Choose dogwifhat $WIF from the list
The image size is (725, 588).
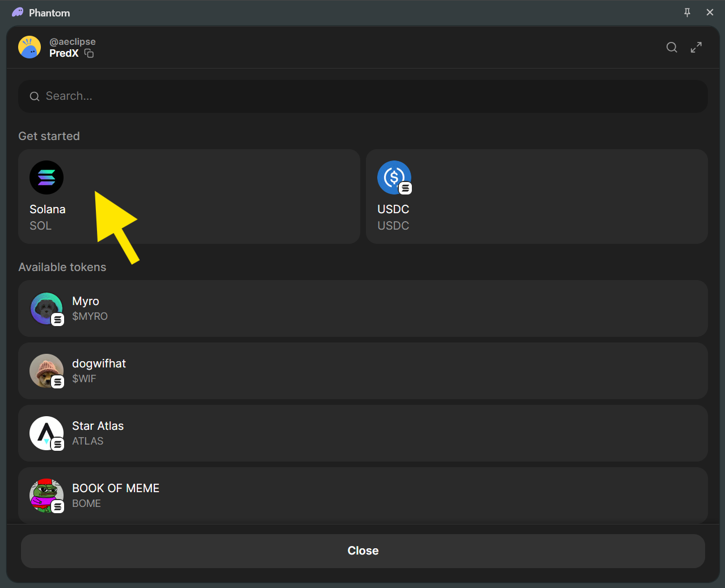[363, 371]
